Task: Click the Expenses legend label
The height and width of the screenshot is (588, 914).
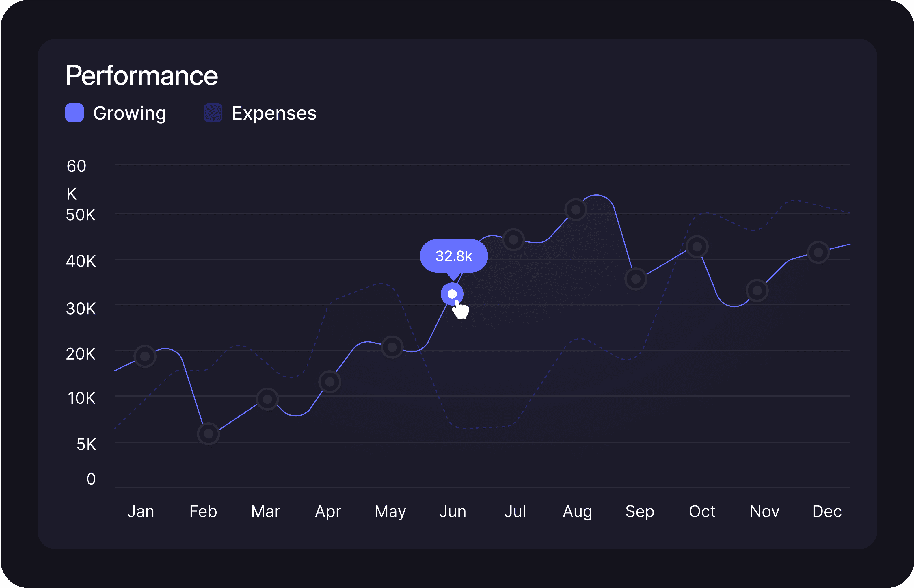Action: [x=274, y=113]
